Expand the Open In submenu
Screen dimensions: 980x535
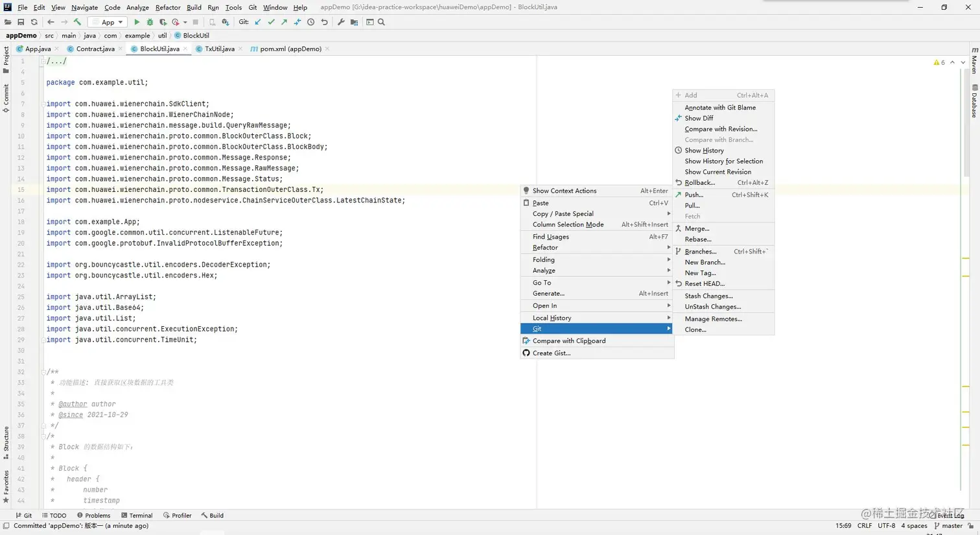(x=596, y=305)
